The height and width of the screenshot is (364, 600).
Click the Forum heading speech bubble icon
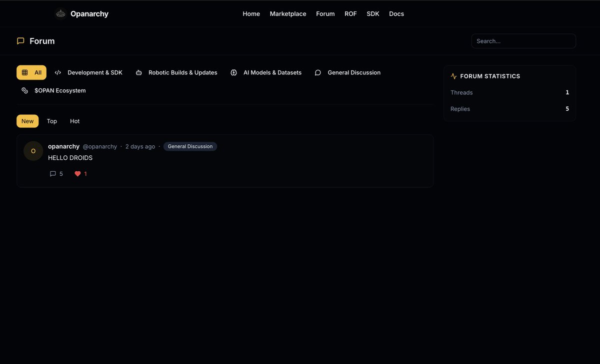tap(20, 41)
